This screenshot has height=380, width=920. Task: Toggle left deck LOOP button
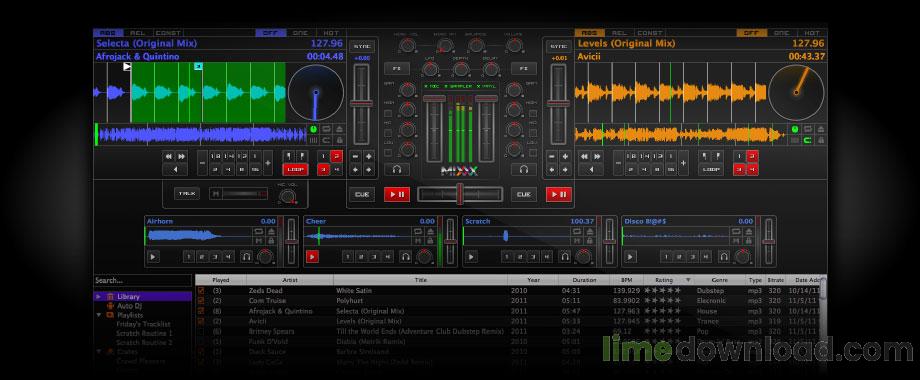pos(295,169)
